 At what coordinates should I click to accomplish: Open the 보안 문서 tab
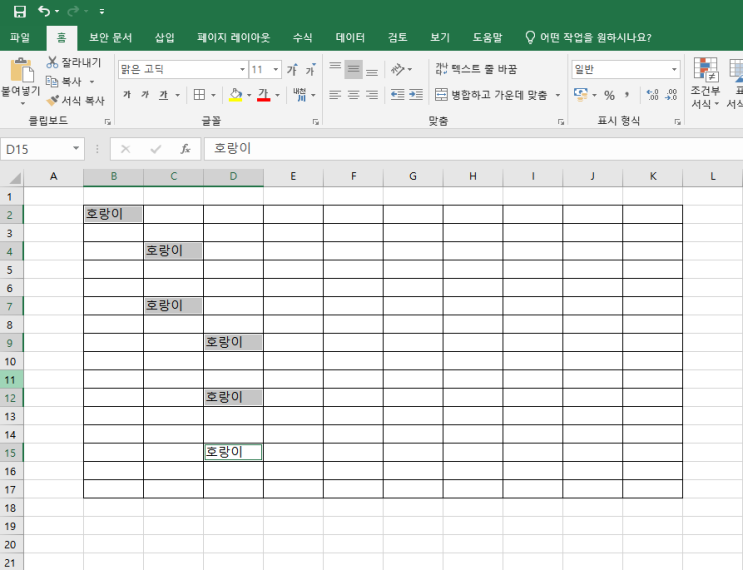tap(110, 37)
